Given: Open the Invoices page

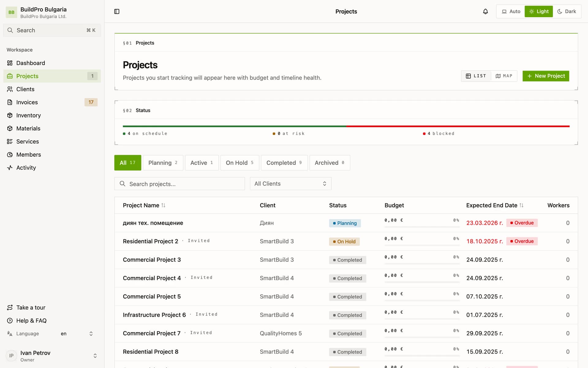Looking at the screenshot, I should tap(52, 102).
